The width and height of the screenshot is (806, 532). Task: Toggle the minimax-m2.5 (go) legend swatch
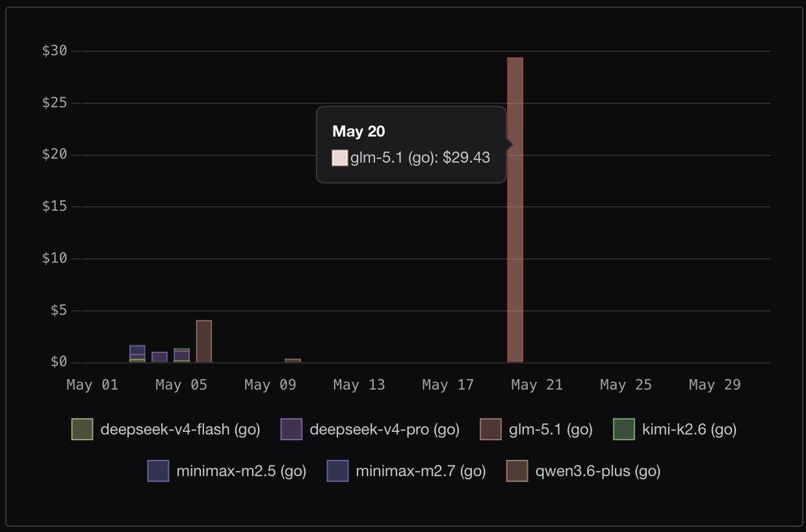(x=159, y=471)
